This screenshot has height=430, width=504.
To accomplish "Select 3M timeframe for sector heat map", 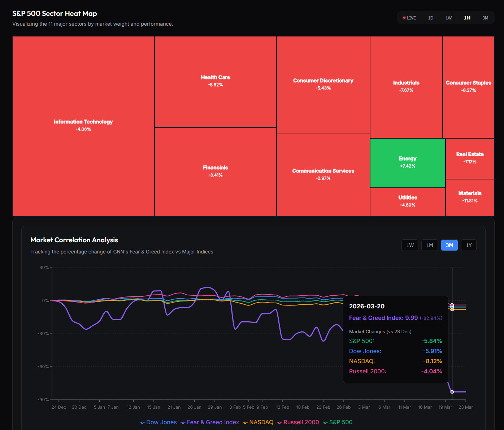I will point(485,18).
